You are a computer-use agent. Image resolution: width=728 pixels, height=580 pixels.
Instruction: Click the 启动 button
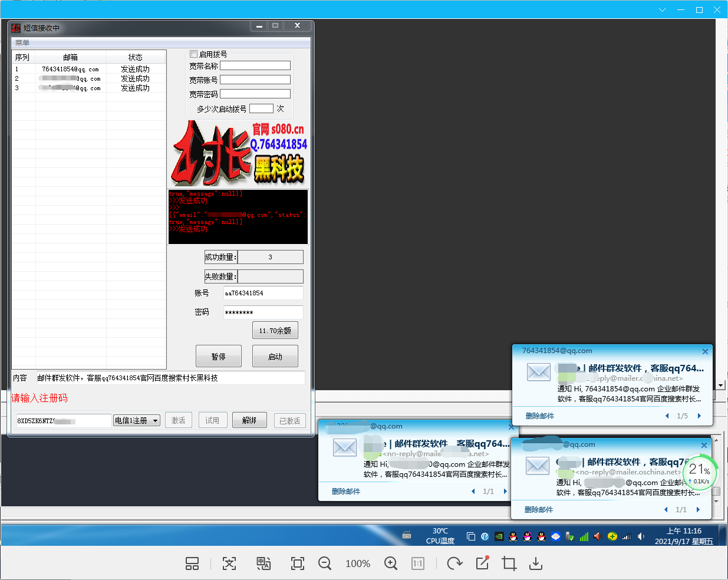275,356
